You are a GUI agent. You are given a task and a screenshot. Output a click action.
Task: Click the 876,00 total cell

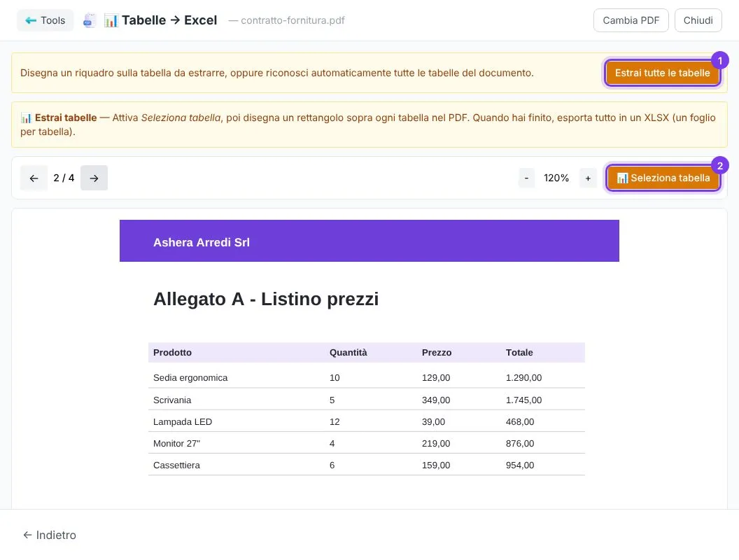pos(520,444)
